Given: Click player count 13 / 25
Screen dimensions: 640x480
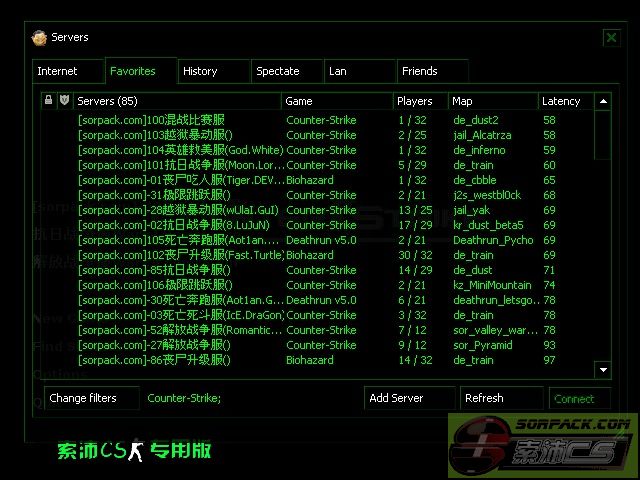Looking at the screenshot, I should pos(415,210).
